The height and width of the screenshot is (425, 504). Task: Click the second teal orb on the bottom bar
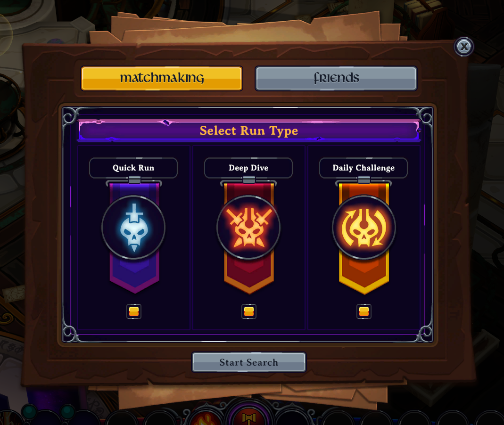click(x=67, y=411)
